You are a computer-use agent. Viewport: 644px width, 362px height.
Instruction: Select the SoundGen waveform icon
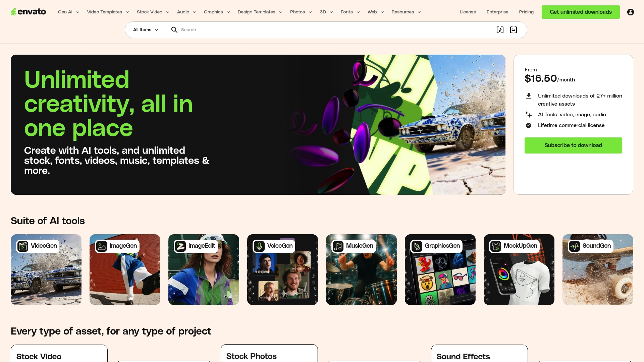(575, 246)
